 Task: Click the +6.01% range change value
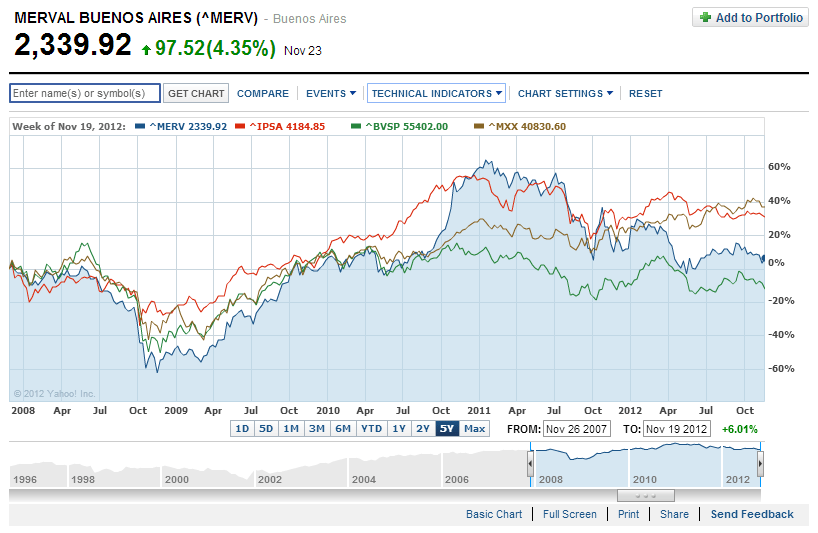pos(740,429)
